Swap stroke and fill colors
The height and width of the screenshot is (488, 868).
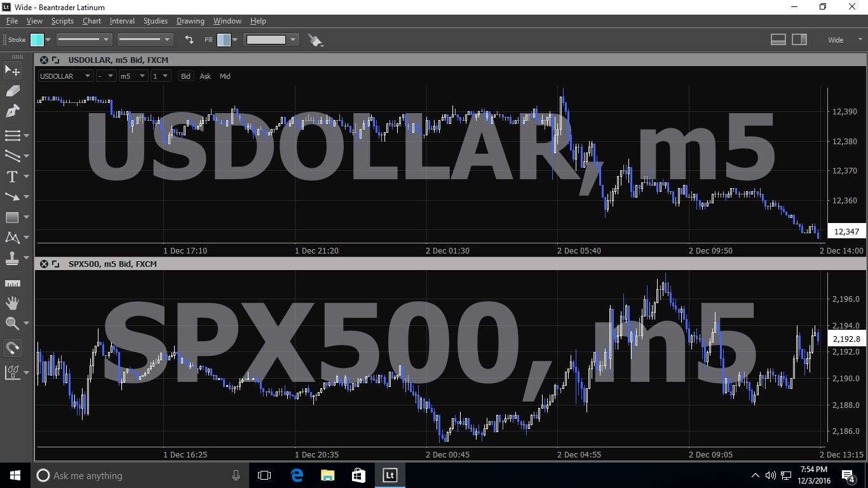tap(189, 39)
